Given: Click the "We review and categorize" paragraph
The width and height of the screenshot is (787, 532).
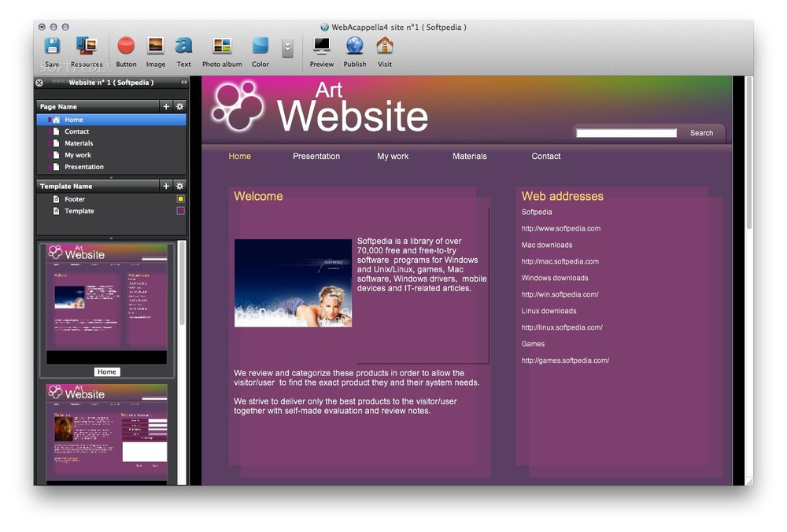Looking at the screenshot, I should click(357, 378).
